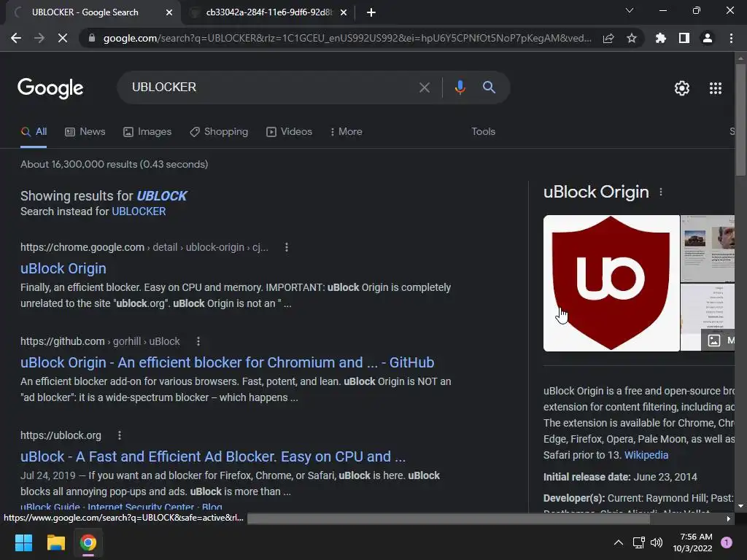Open a new browser tab
Screen dimensions: 747x560
(371, 12)
